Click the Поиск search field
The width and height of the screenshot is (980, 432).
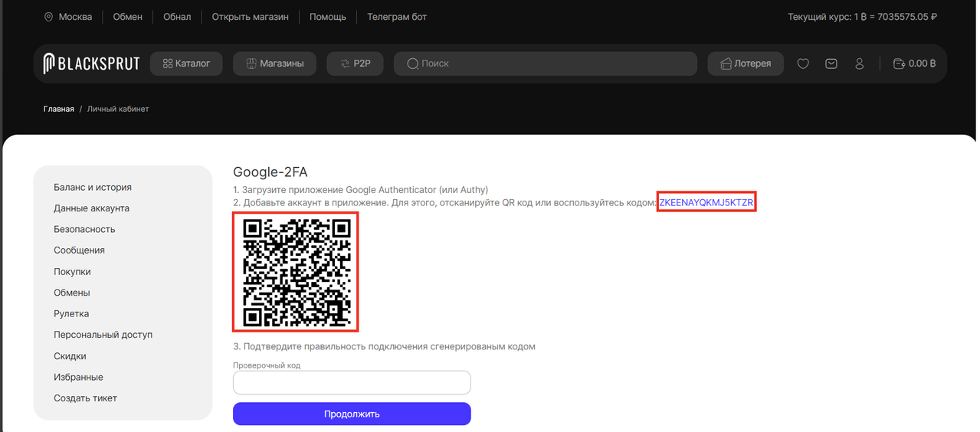point(546,64)
